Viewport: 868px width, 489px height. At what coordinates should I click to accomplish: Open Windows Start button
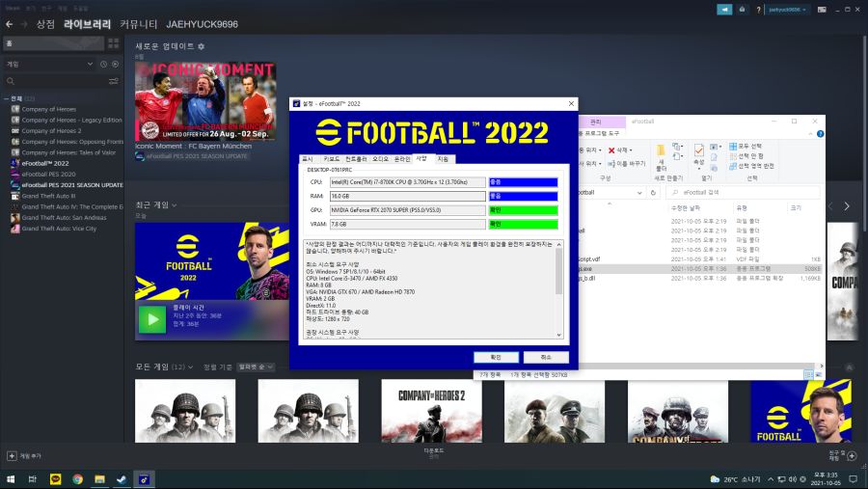[x=10, y=479]
